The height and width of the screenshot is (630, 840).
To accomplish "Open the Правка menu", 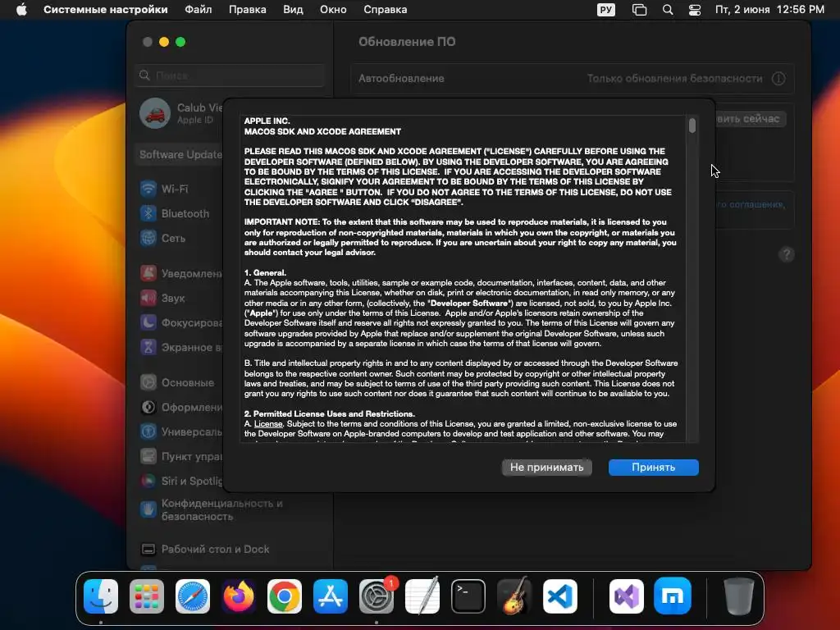I will [248, 10].
